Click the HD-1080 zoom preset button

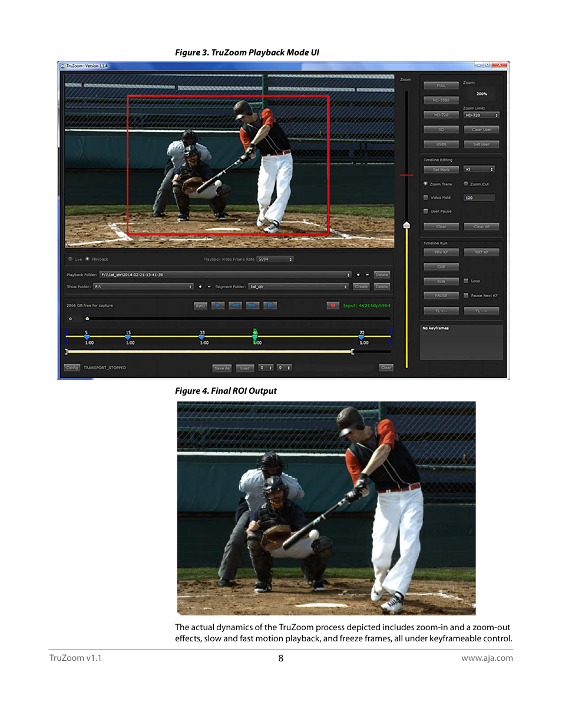pos(441,100)
